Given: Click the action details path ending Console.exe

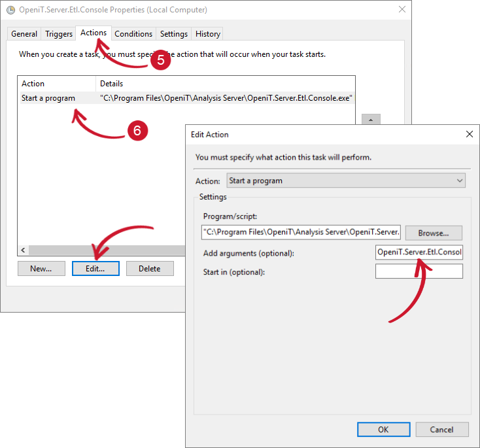Looking at the screenshot, I should tap(226, 98).
